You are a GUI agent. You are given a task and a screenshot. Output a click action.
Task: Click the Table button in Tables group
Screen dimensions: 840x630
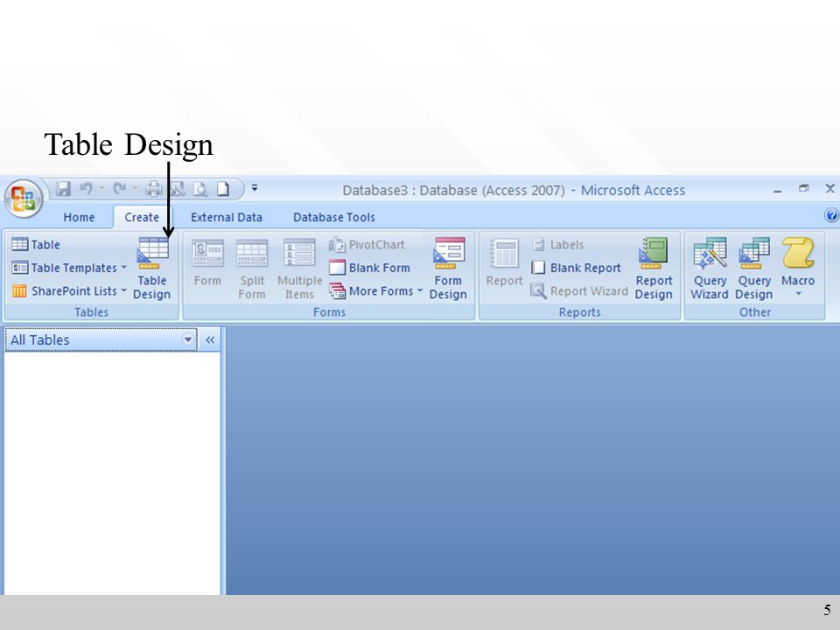tap(36, 244)
